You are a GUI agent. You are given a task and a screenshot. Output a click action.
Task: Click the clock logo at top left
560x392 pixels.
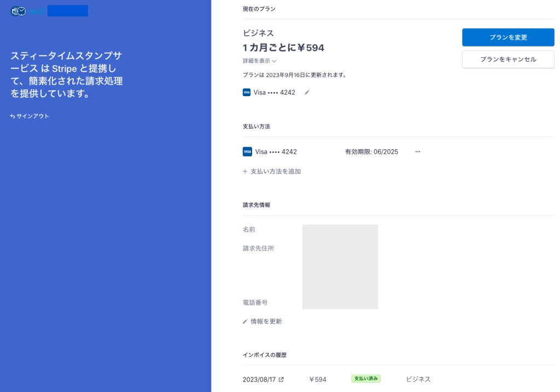click(x=18, y=11)
